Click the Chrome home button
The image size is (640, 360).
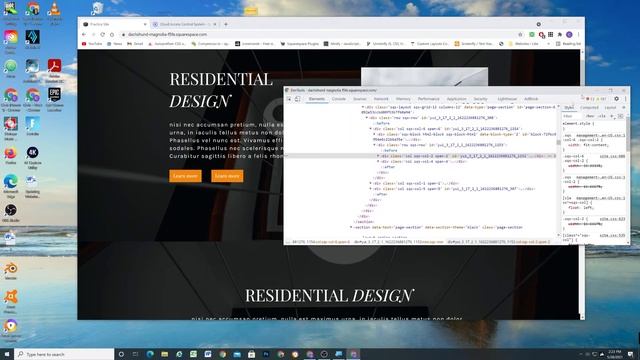(x=112, y=35)
